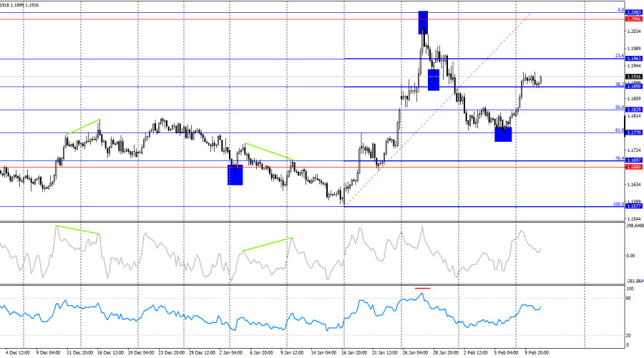This screenshot has height=358, width=644.
Task: Click the Fibonacci 23.6 level label
Action: (620, 56)
